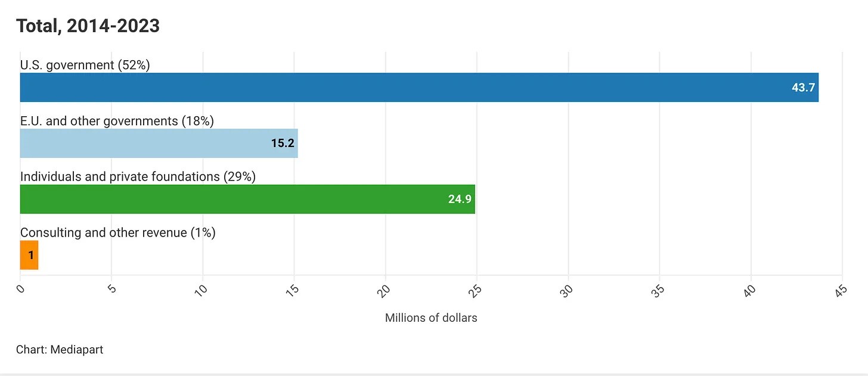Click the Millions of dollars axis title
Viewport: 868px width, 376px height.
(x=431, y=318)
